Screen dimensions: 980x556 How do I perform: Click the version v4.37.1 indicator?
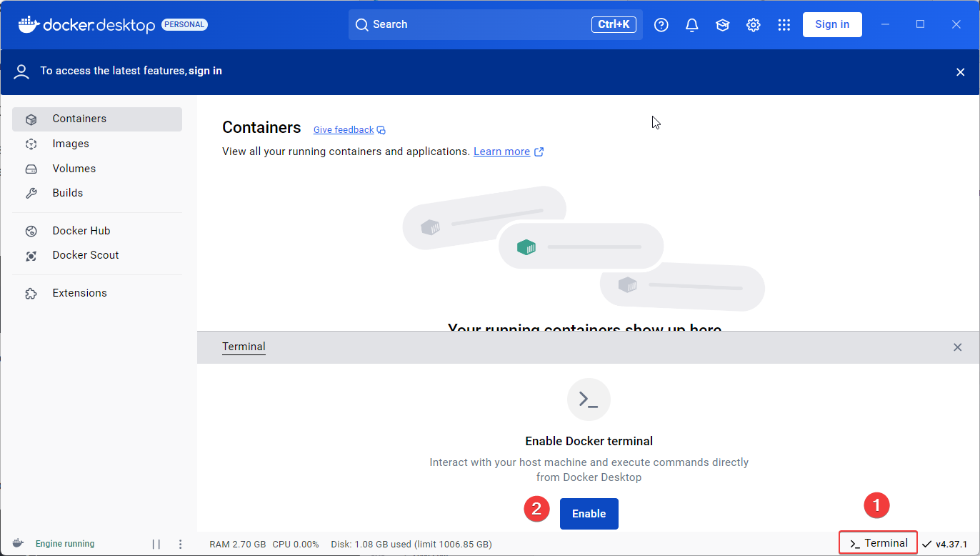coord(944,544)
